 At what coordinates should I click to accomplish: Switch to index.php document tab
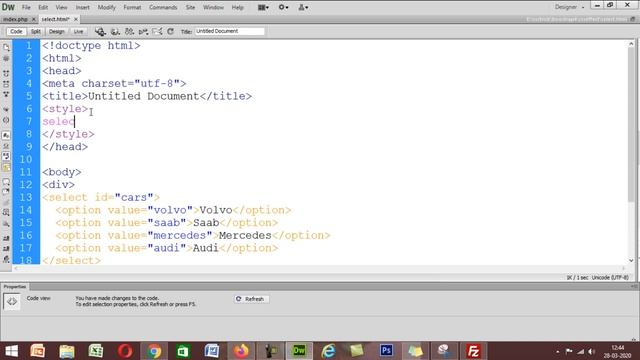[16, 19]
